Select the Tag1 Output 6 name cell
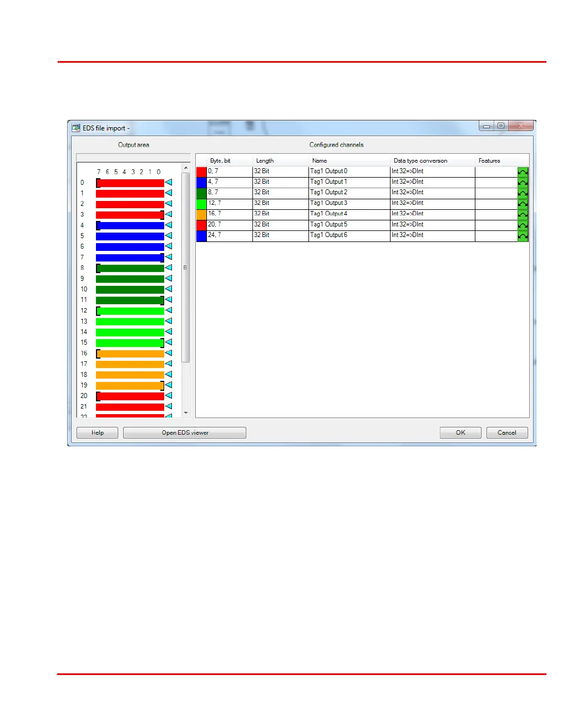 (x=349, y=236)
